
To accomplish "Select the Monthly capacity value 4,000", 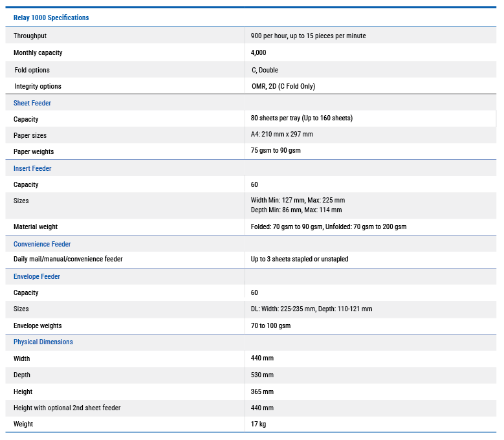I will pos(258,52).
